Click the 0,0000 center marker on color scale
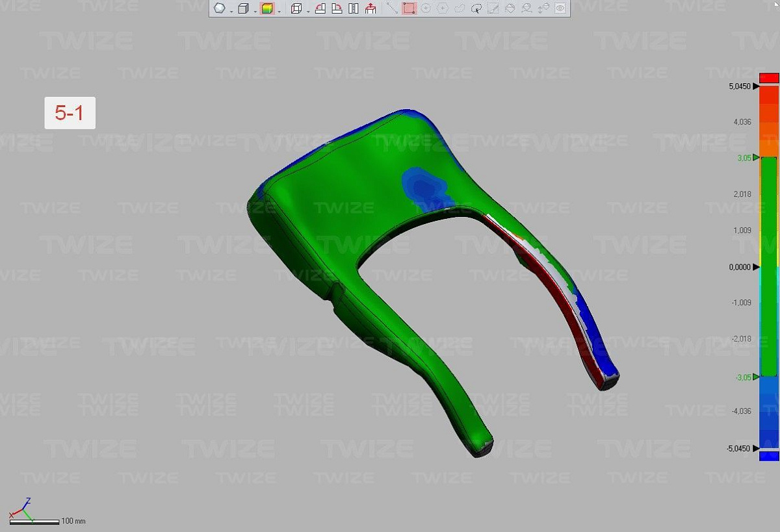The width and height of the screenshot is (780, 532). pos(756,267)
